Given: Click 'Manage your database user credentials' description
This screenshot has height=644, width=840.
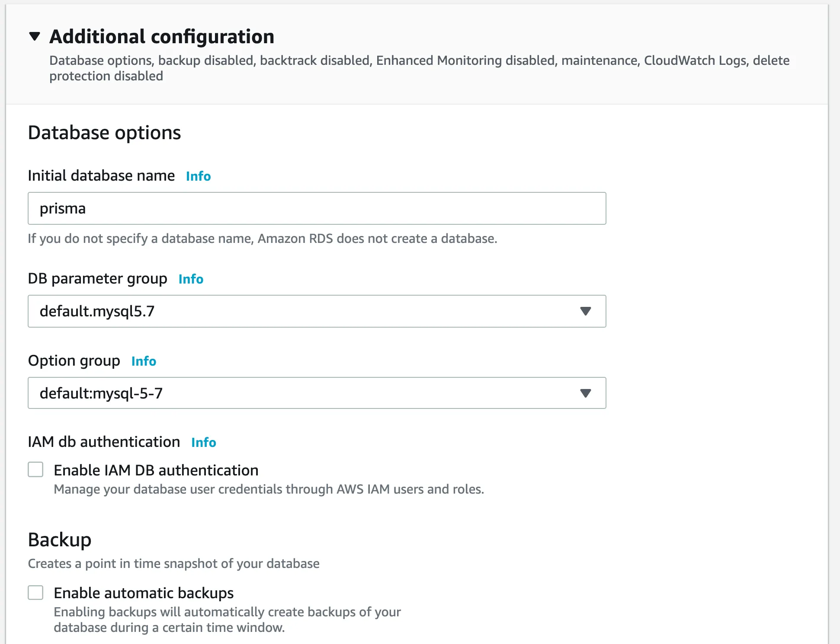Looking at the screenshot, I should [x=269, y=489].
